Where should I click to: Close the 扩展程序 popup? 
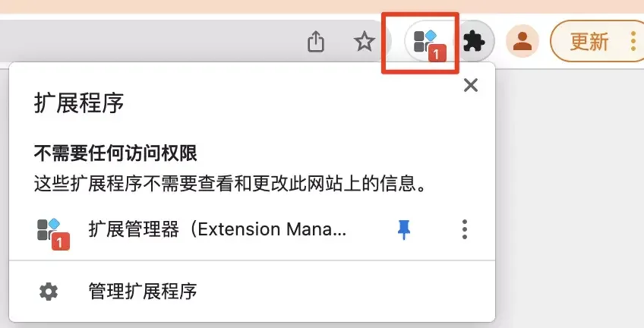pos(471,85)
